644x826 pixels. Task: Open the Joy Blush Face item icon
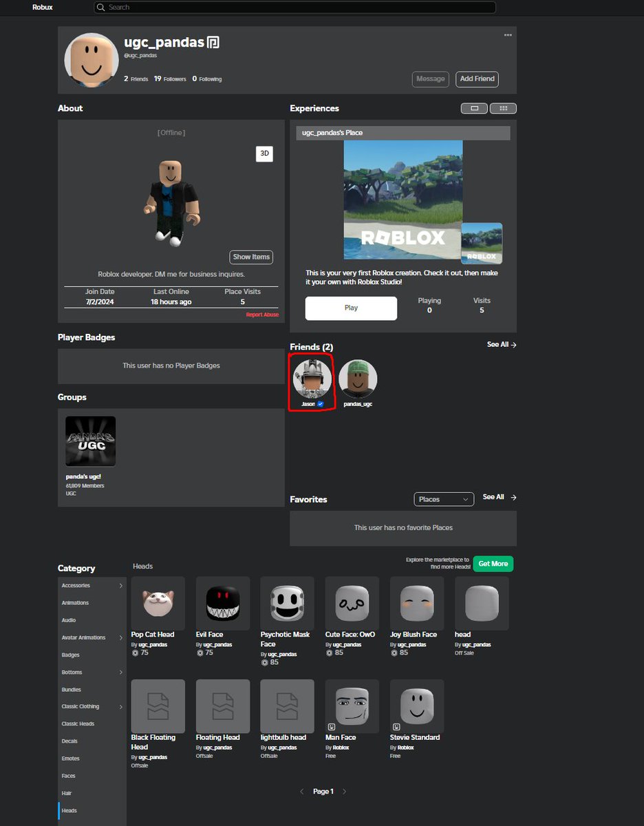(x=417, y=603)
